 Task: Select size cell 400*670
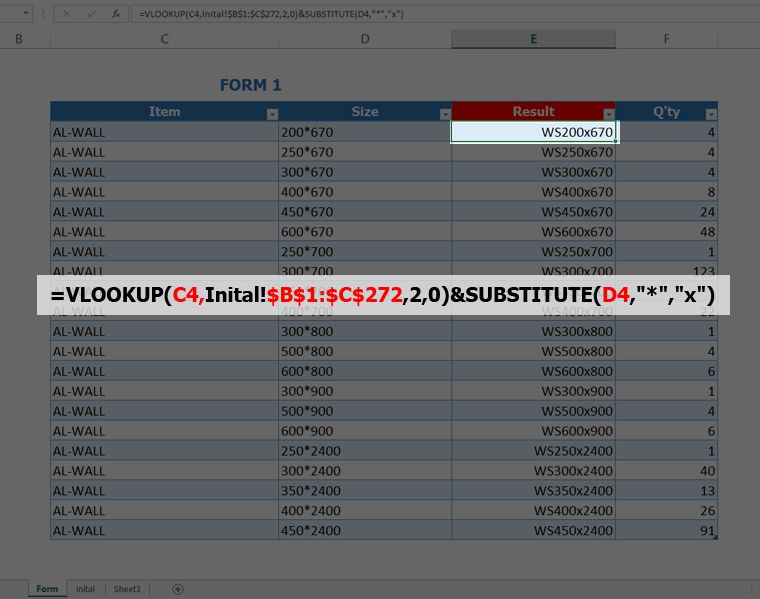pyautogui.click(x=365, y=192)
